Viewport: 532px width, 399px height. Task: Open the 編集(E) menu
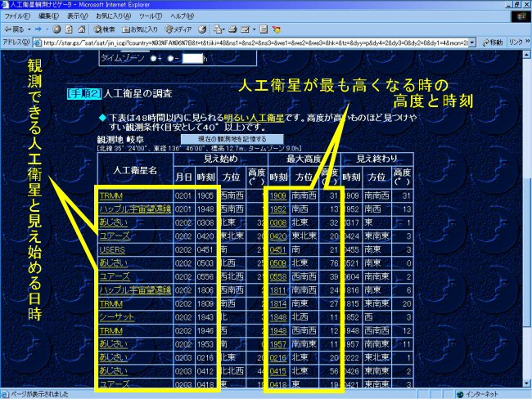[49, 16]
